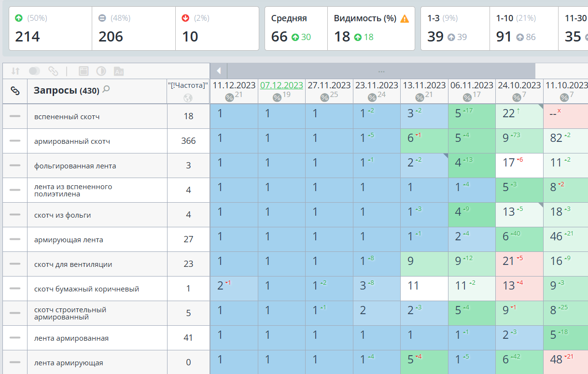Click the warning triangle next to Видимость
Image resolution: width=588 pixels, height=374 pixels.
(x=405, y=19)
